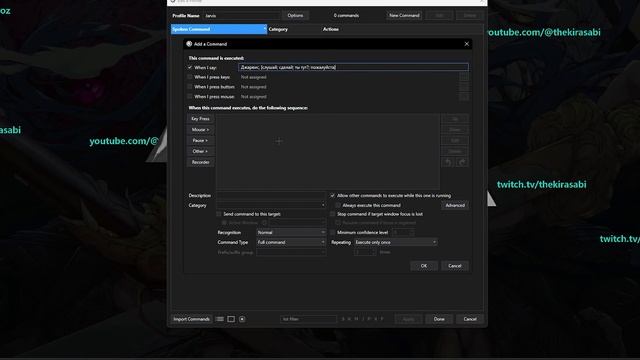The height and width of the screenshot is (360, 640).
Task: Check Always execute this command
Action: (338, 205)
